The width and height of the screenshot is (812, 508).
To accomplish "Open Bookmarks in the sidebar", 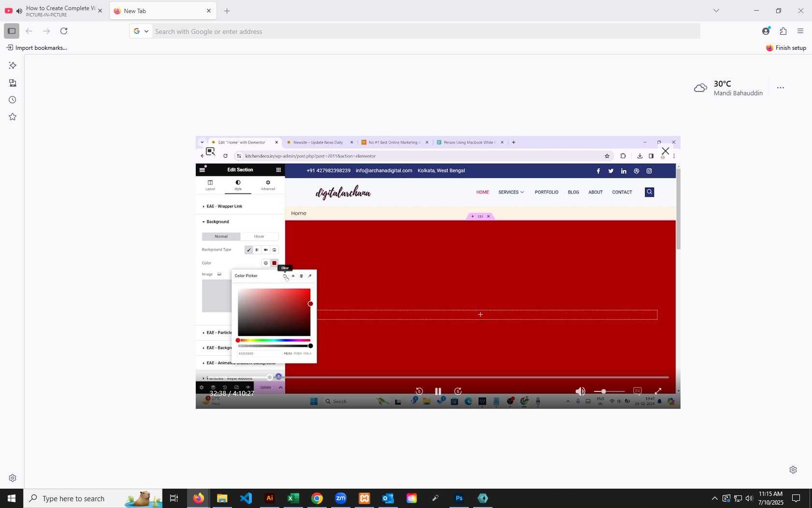I will 13,117.
